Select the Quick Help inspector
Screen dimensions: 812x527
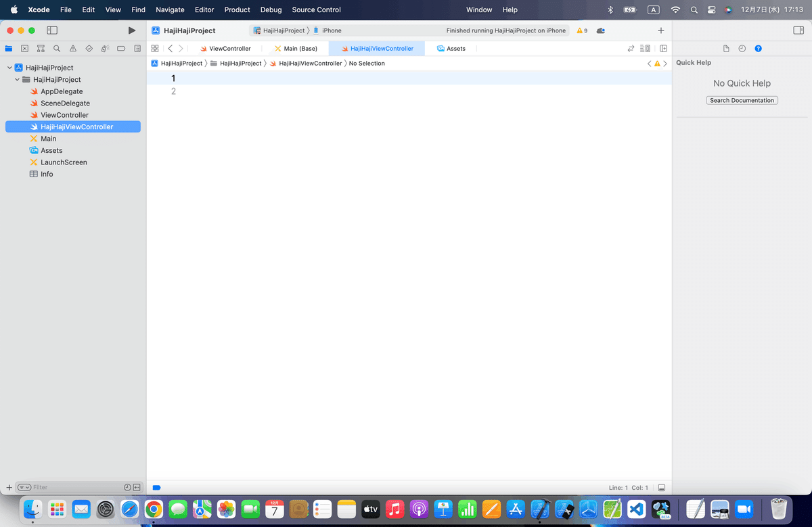(x=758, y=49)
